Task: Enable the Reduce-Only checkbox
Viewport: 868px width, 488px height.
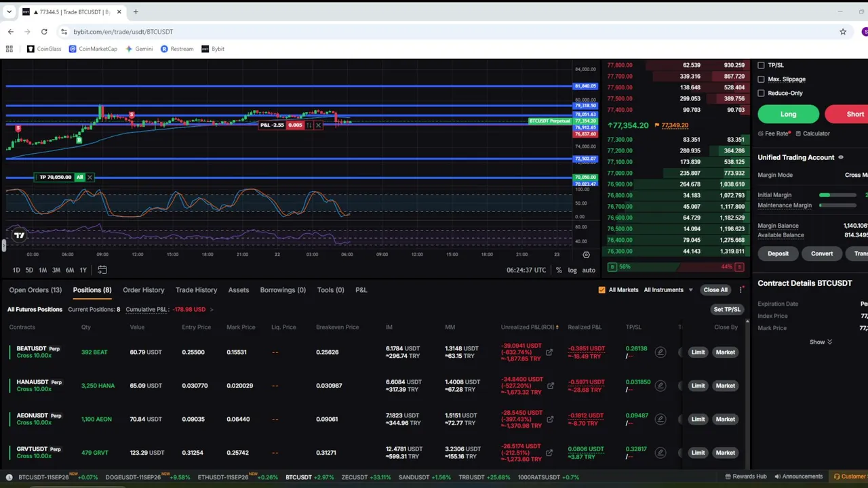Action: [x=761, y=94]
